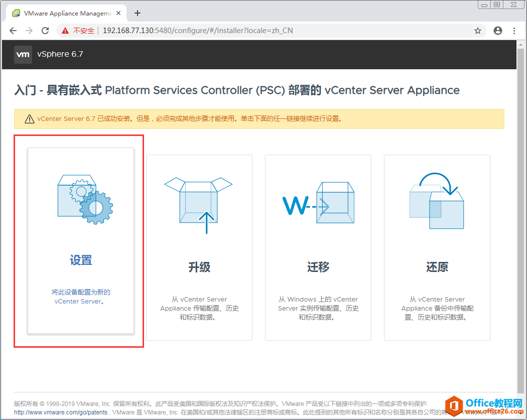This screenshot has height=420, width=527.
Task: Open the 迁移 card title
Action: click(x=318, y=267)
